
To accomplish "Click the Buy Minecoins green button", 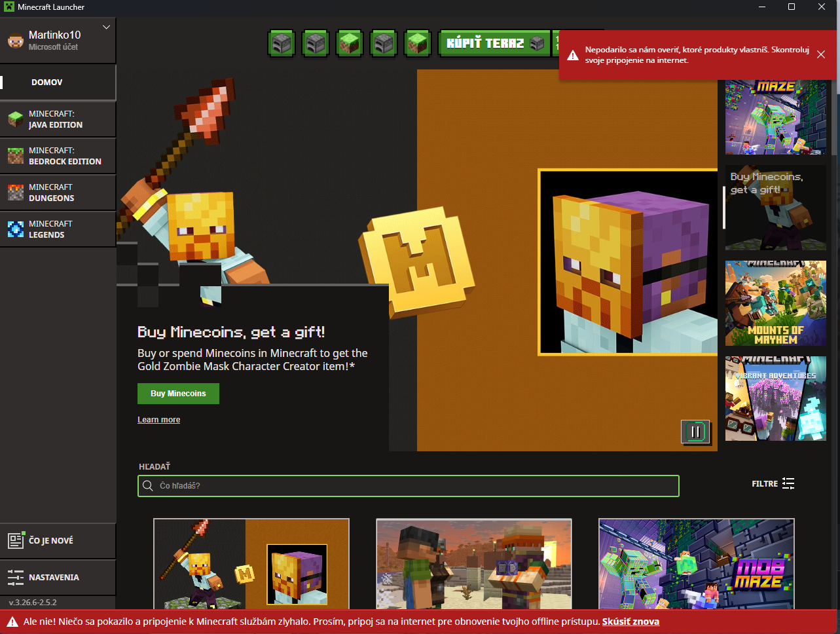I will tap(178, 394).
